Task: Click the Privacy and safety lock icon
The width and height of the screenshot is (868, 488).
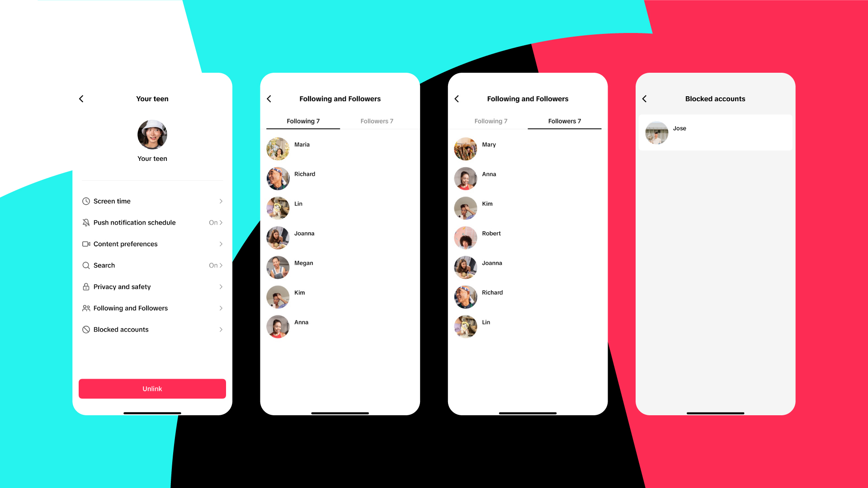Action: [86, 286]
